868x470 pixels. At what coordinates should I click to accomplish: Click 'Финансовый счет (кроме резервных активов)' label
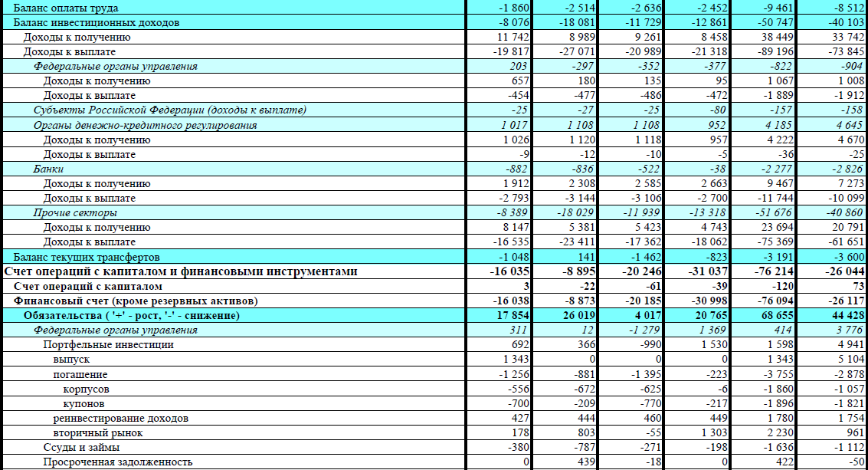click(x=136, y=301)
